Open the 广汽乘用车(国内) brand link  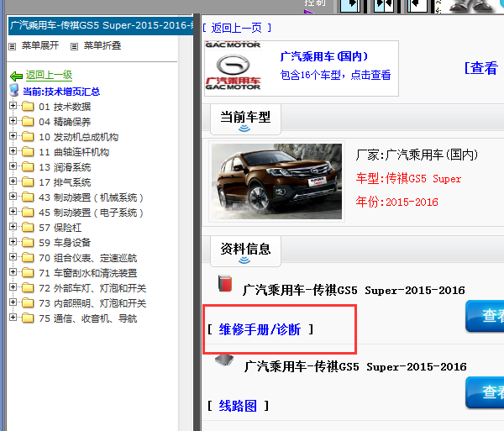coord(324,56)
